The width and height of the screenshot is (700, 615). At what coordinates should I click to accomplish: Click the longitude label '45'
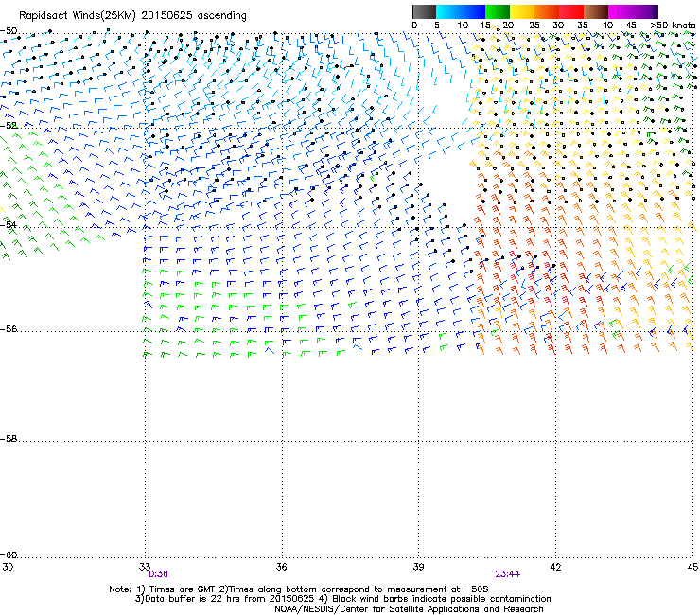(x=692, y=567)
